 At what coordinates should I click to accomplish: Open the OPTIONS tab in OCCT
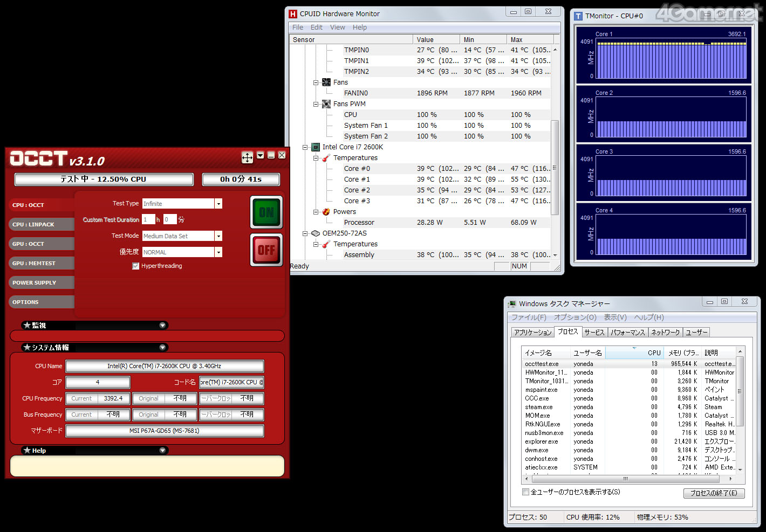[41, 302]
